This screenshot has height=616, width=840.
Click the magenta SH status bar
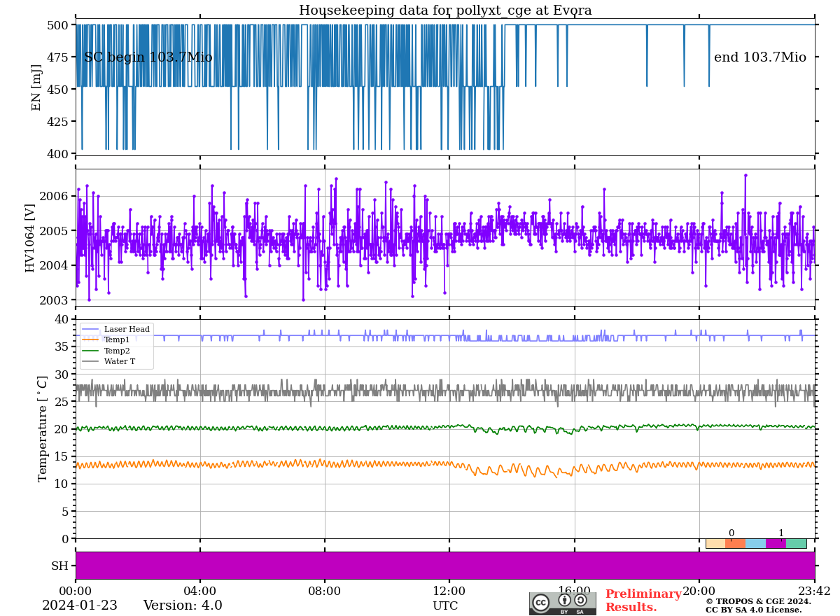(445, 566)
